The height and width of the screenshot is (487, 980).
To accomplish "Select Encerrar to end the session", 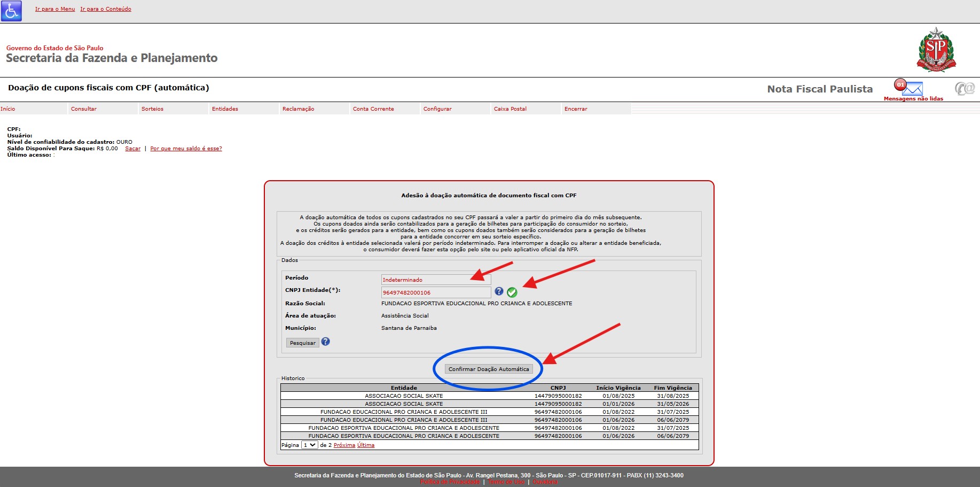I will (x=576, y=109).
